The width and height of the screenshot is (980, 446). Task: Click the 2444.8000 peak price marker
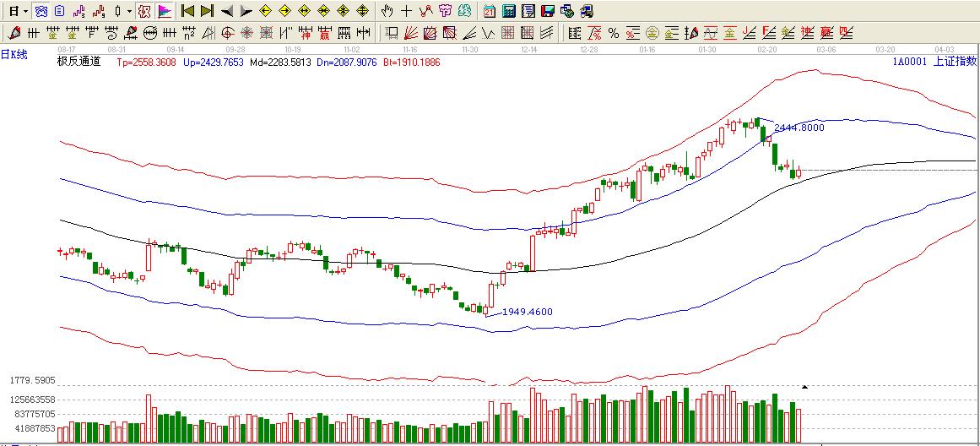799,128
